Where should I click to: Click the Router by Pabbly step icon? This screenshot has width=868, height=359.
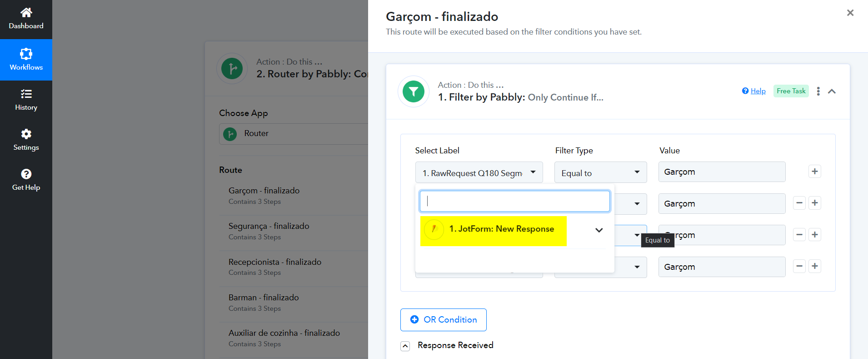tap(232, 69)
